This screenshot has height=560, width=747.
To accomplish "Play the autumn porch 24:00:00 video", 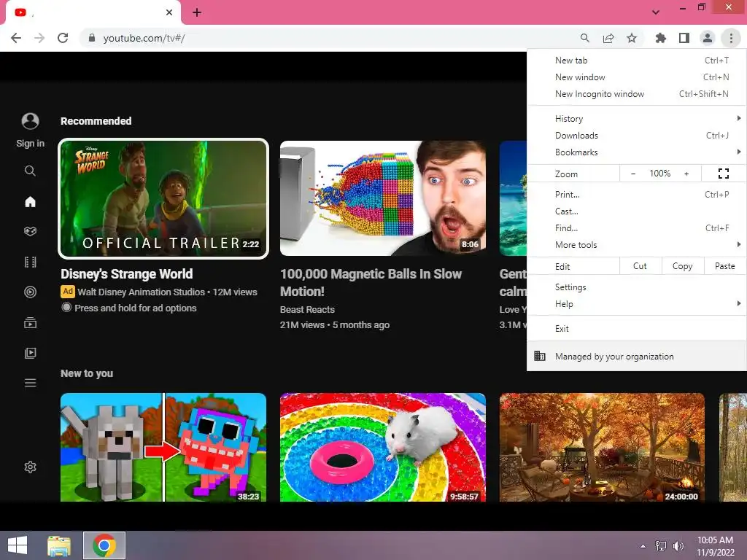I will (602, 448).
